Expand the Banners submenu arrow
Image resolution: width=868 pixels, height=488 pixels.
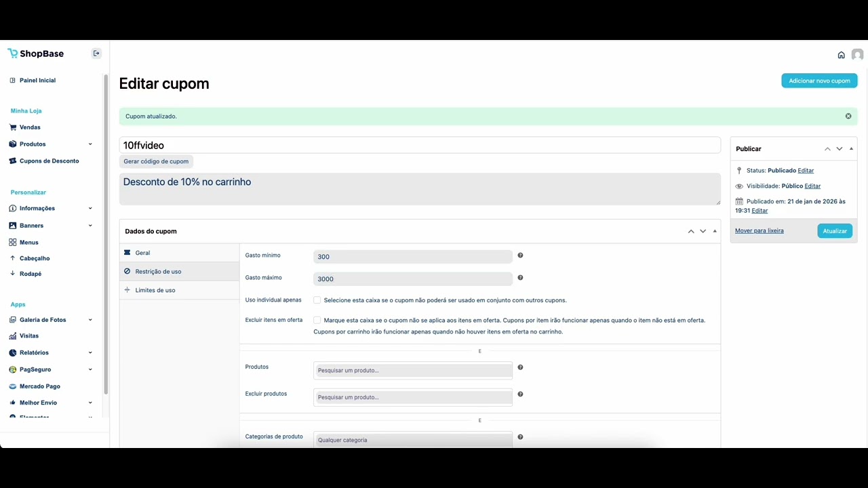coord(90,226)
